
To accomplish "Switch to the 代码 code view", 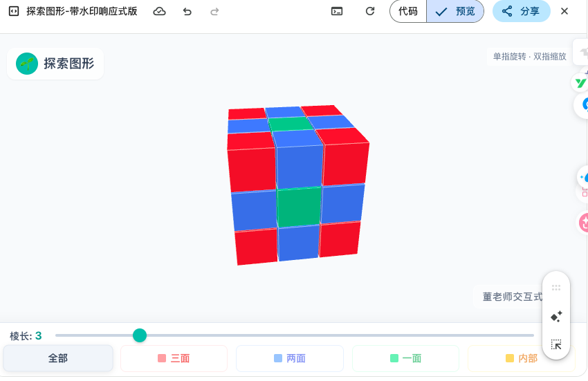I will [x=408, y=11].
